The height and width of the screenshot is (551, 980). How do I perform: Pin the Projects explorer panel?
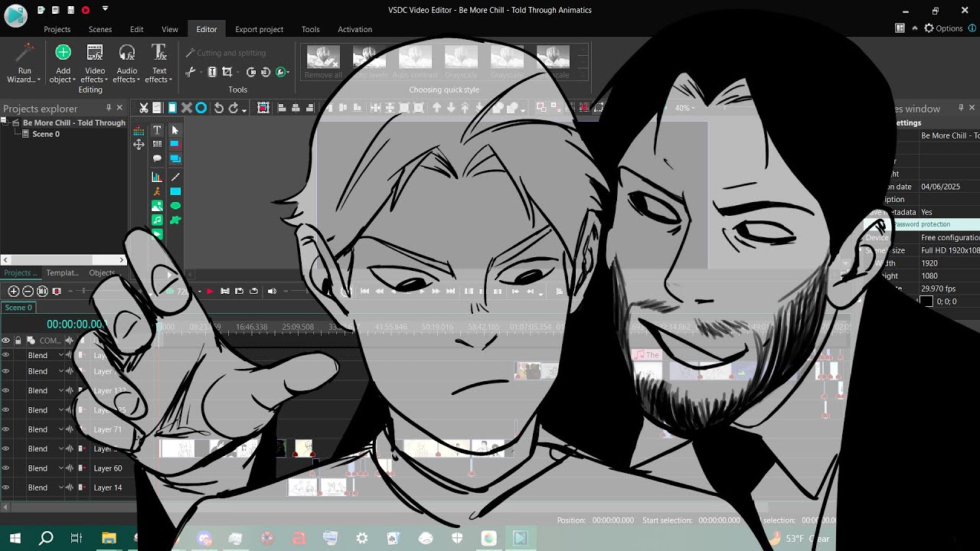[x=109, y=108]
